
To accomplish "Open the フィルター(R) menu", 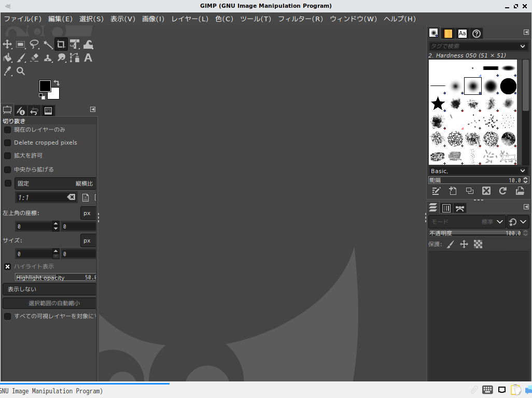I will click(301, 19).
